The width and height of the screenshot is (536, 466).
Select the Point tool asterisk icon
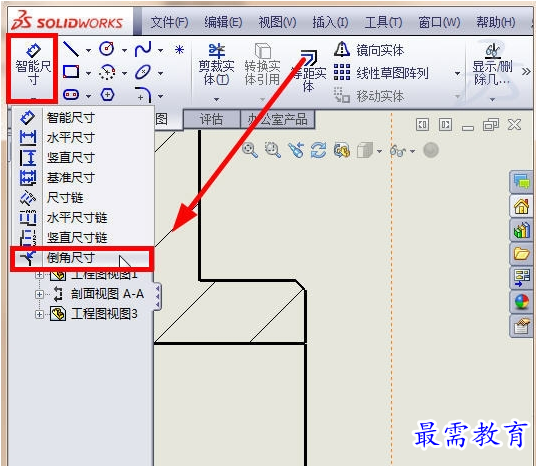(x=179, y=50)
